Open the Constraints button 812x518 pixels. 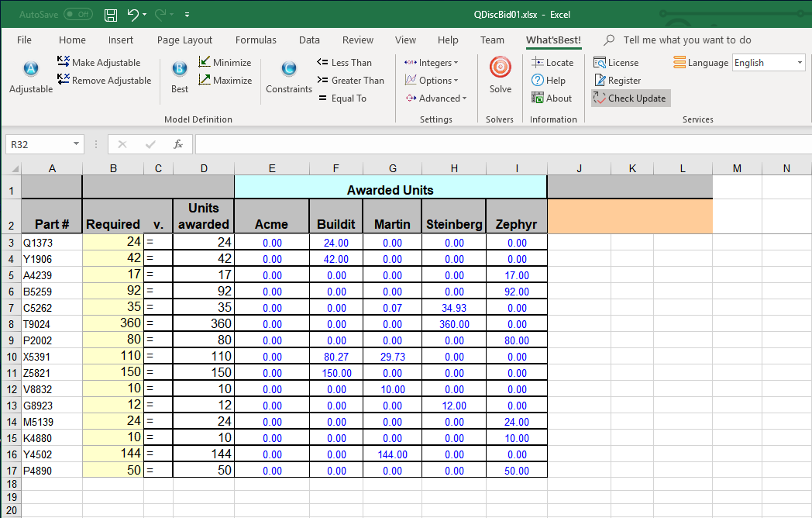(289, 77)
